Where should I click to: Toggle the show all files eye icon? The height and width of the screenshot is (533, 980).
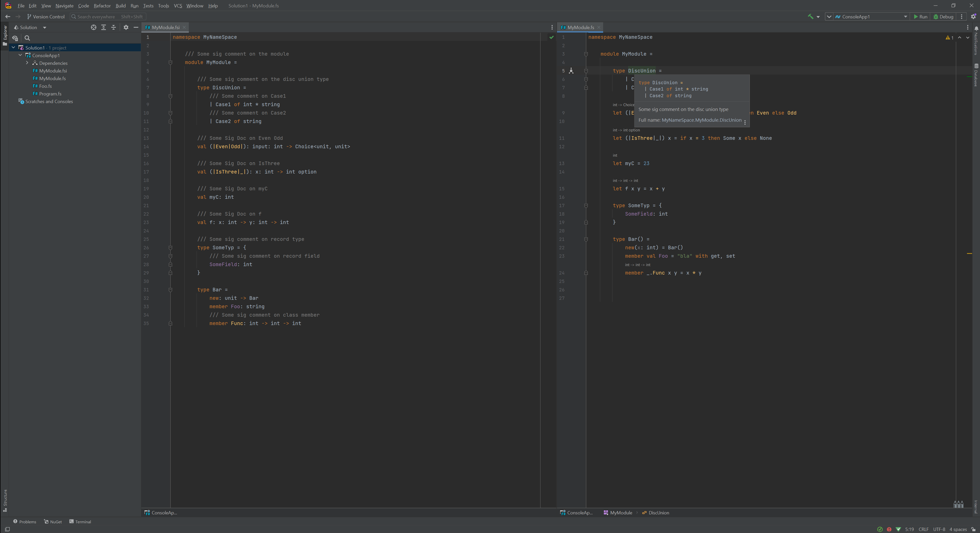coord(15,38)
